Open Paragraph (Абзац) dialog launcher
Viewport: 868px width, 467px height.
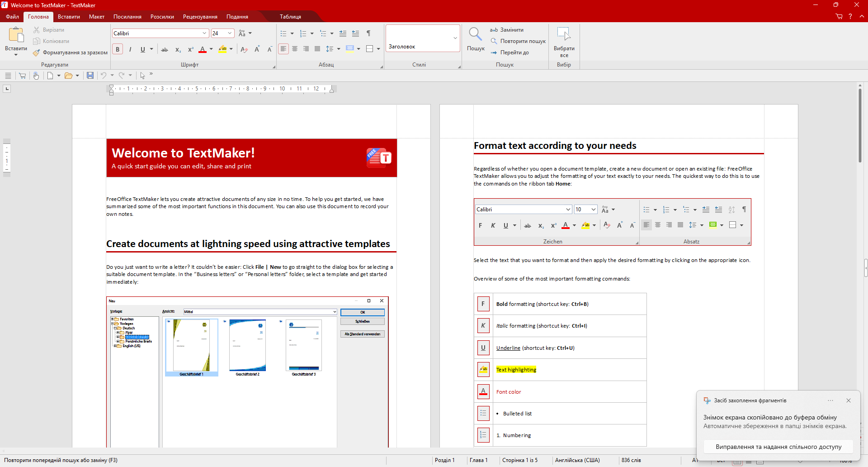click(382, 67)
